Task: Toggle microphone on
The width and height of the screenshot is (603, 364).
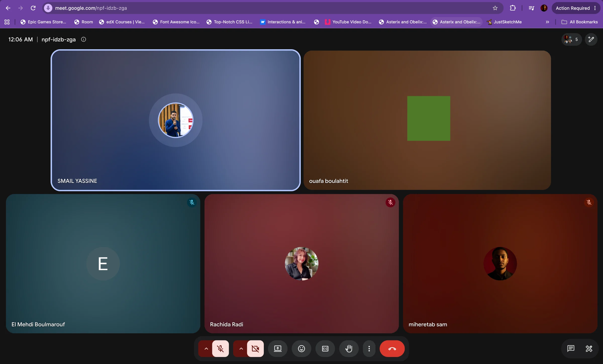Action: coord(220,349)
